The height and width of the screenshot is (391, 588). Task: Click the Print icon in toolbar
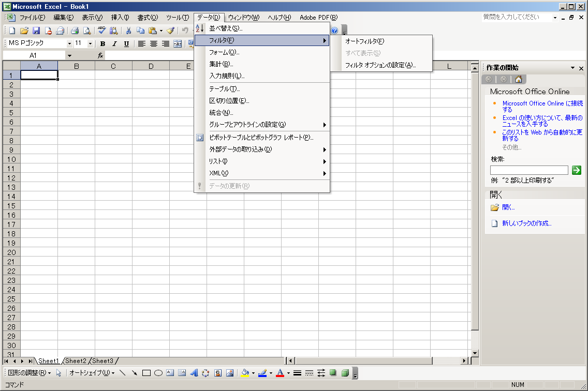tap(75, 31)
